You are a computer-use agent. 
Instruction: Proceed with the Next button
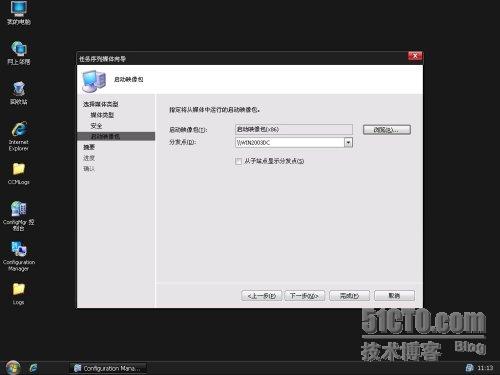304,296
